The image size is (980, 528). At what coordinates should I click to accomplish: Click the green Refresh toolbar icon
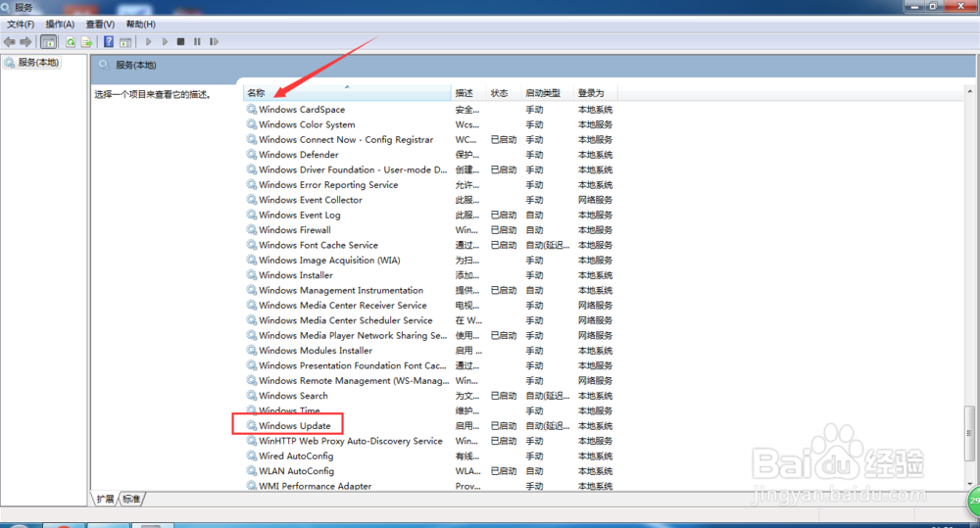click(71, 42)
